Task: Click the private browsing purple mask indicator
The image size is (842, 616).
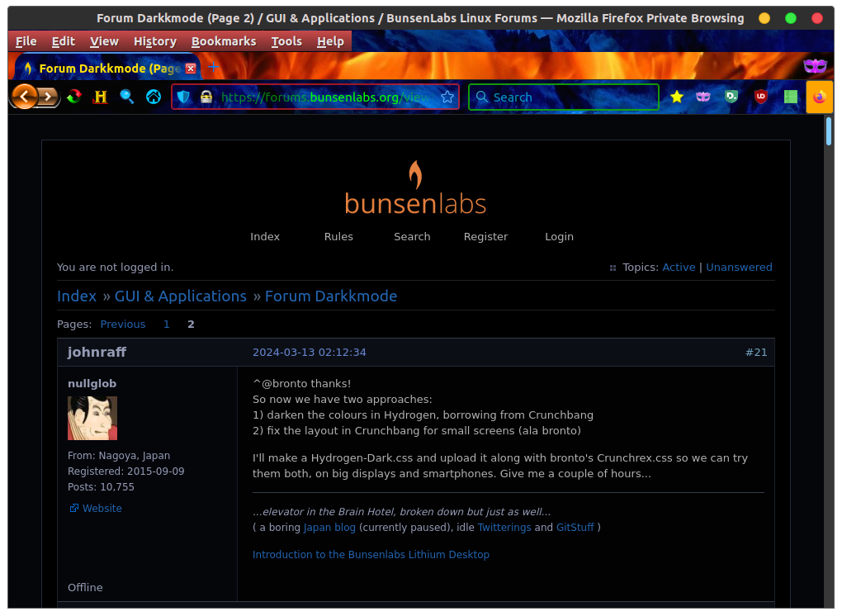Action: pos(815,66)
